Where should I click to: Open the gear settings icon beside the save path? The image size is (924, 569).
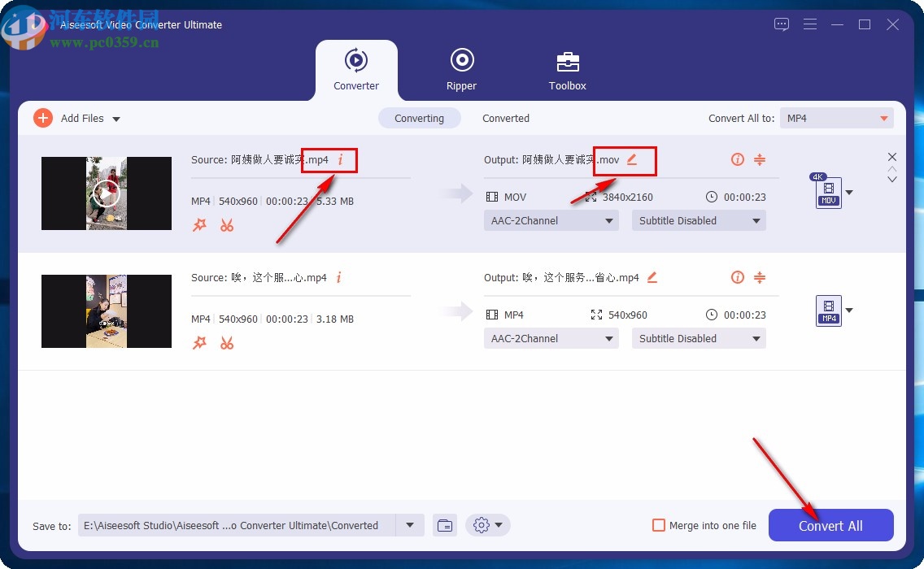tap(482, 525)
